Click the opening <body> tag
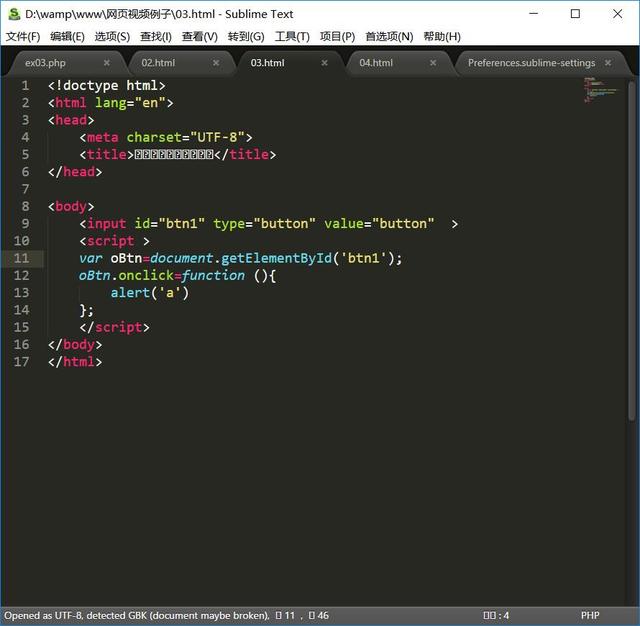The image size is (640, 626). pyautogui.click(x=71, y=206)
